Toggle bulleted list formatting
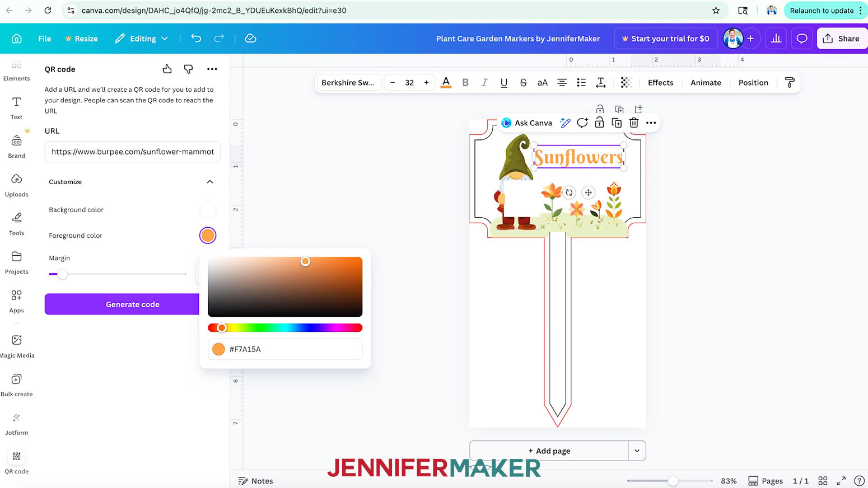This screenshot has height=488, width=868. (x=581, y=82)
